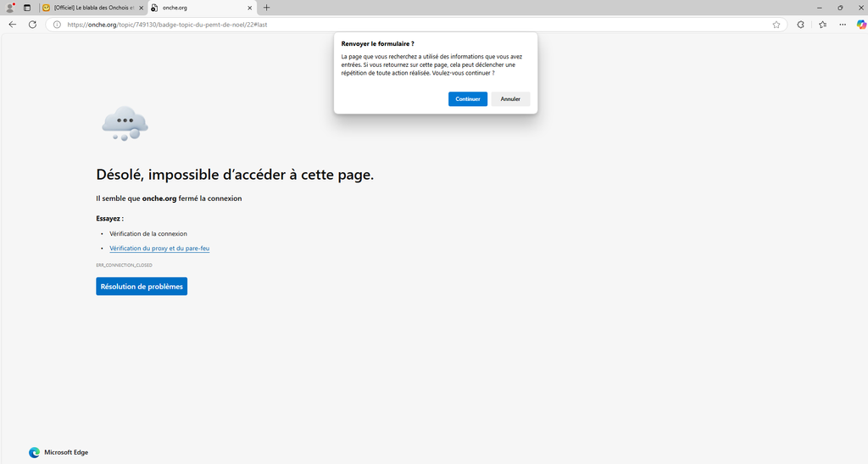The height and width of the screenshot is (464, 868).
Task: Open a new tab with plus button
Action: point(266,8)
